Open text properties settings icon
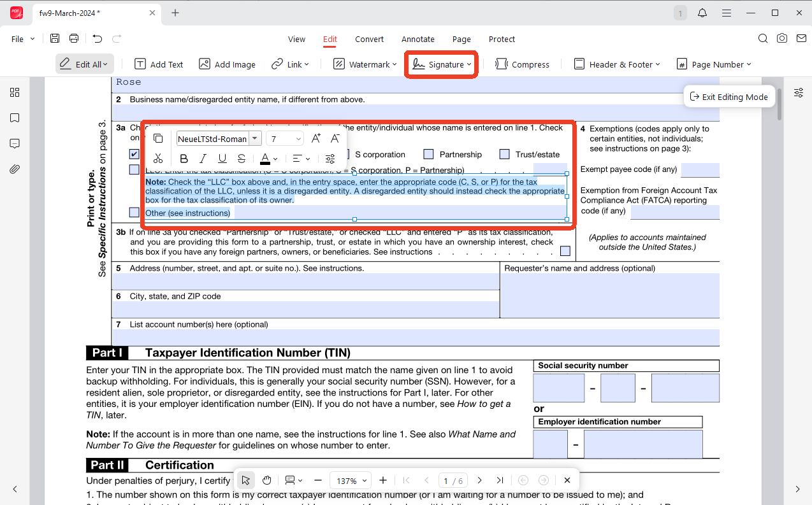The height and width of the screenshot is (505, 812). click(x=330, y=159)
